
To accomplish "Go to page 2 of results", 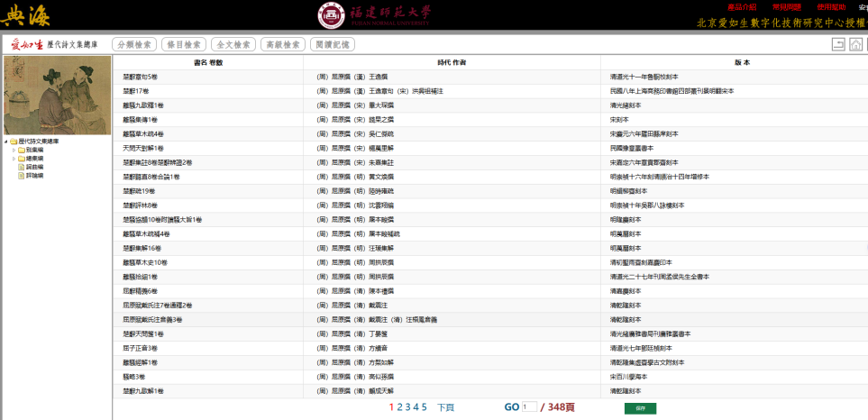I will point(399,407).
